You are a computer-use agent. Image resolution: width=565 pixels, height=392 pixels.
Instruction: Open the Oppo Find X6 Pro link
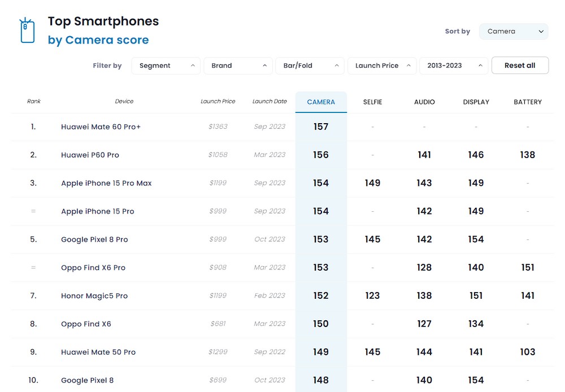pos(93,268)
